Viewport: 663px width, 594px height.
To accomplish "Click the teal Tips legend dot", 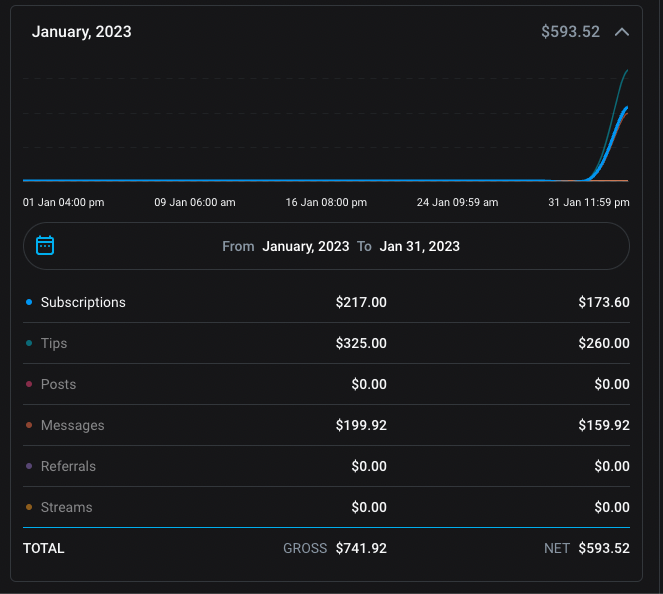I will 29,343.
